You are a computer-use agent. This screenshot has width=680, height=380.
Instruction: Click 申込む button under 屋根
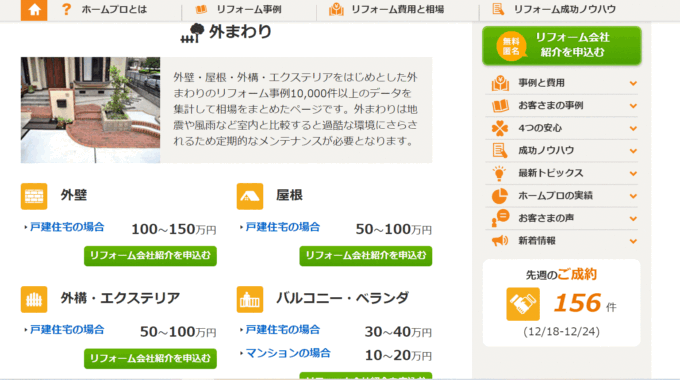[x=366, y=256]
